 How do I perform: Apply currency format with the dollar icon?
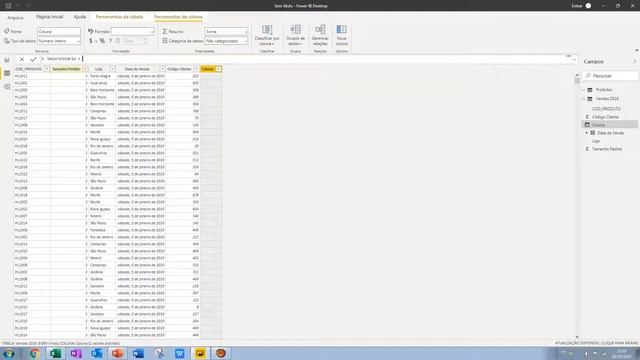click(x=91, y=41)
